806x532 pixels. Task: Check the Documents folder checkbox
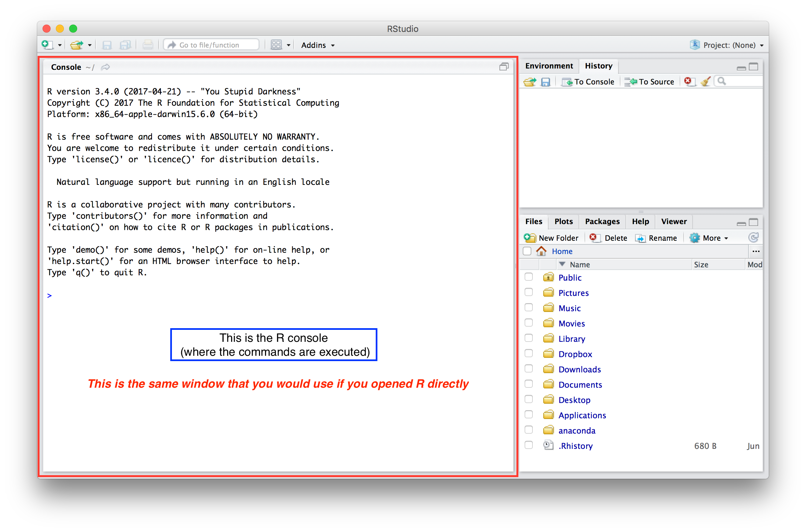coord(528,384)
